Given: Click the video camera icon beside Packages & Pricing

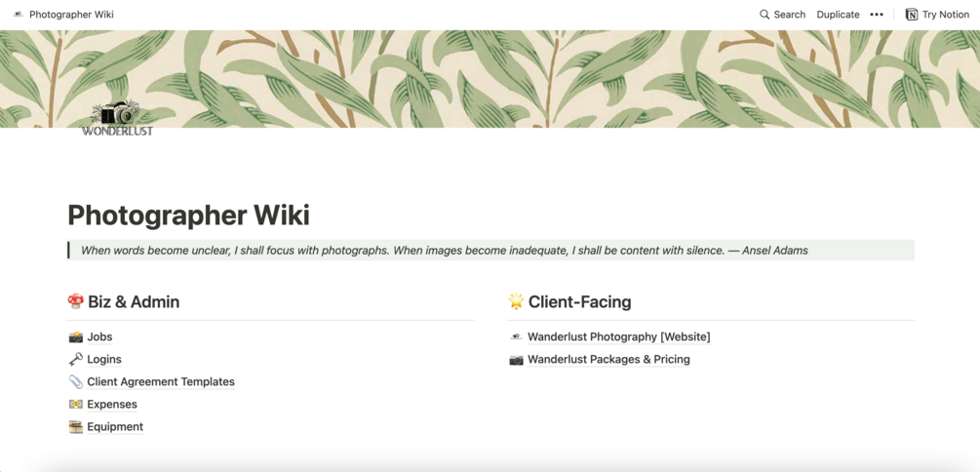Looking at the screenshot, I should tap(516, 360).
